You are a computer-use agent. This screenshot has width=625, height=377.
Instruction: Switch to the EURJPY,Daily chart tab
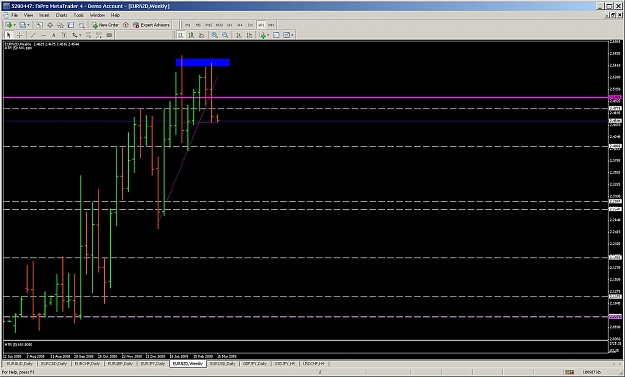tap(153, 364)
